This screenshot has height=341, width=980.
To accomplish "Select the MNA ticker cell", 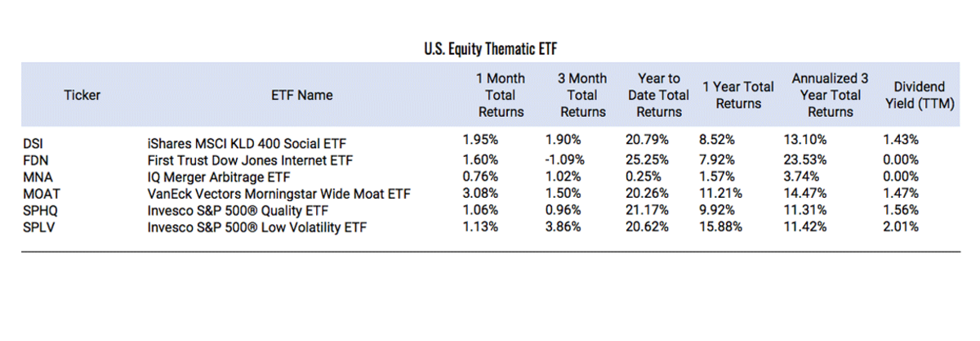I will tap(35, 177).
